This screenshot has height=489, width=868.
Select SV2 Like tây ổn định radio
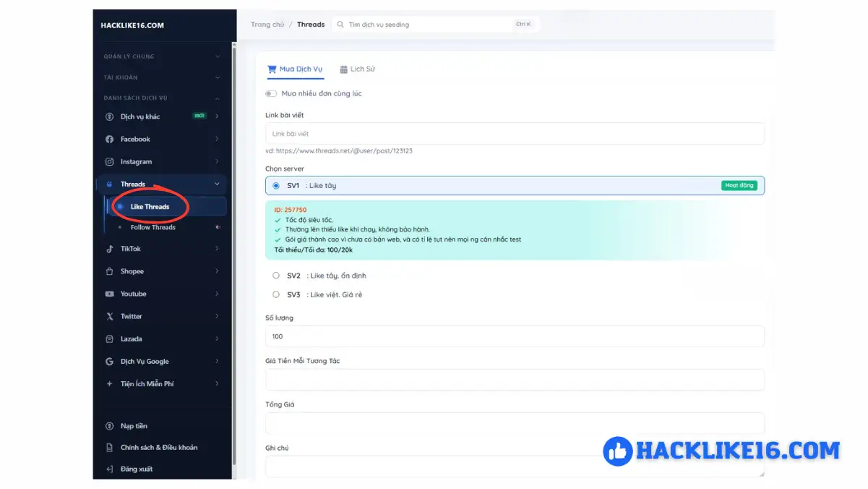point(276,276)
